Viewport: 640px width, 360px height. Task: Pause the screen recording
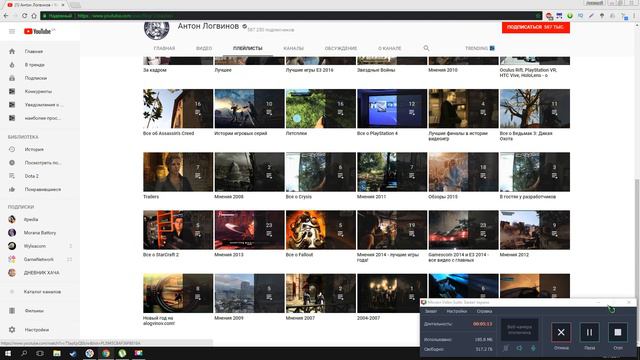[x=589, y=332]
